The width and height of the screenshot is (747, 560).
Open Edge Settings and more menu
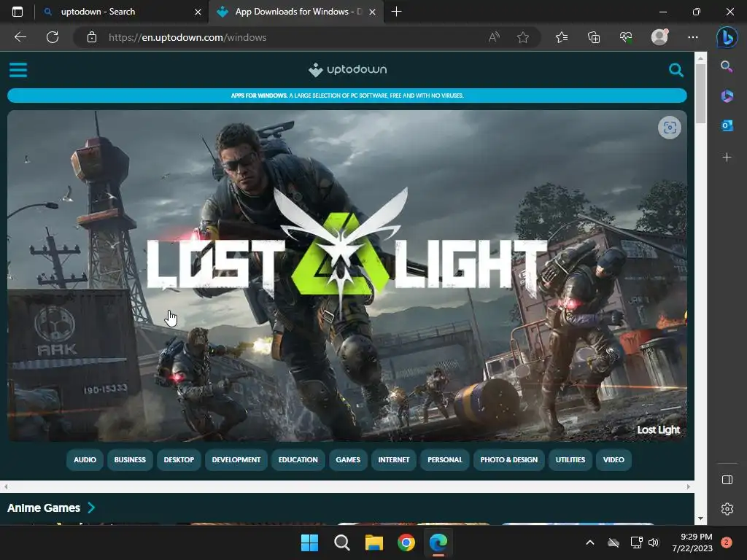[693, 37]
